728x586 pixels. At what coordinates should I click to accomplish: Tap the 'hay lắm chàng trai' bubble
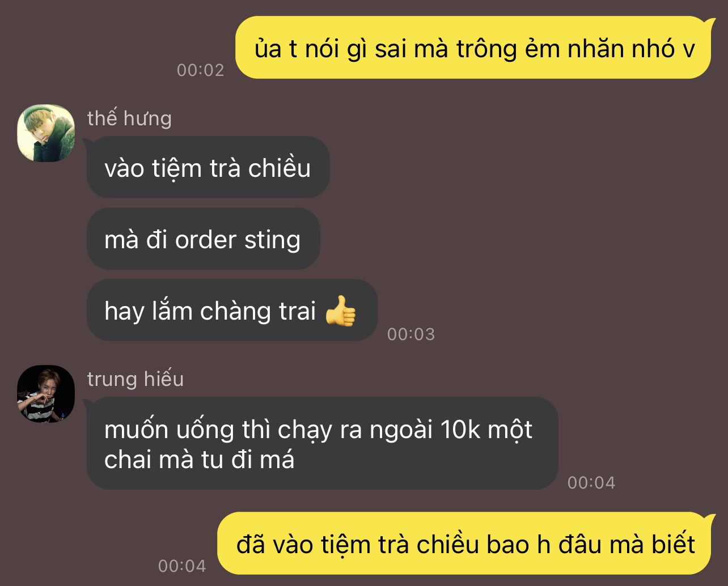click(232, 311)
